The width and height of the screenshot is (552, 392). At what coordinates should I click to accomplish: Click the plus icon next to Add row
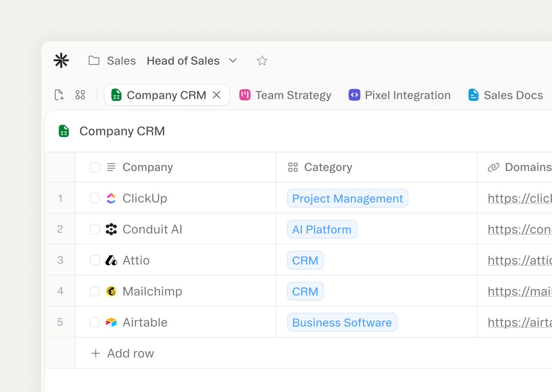[x=96, y=353]
